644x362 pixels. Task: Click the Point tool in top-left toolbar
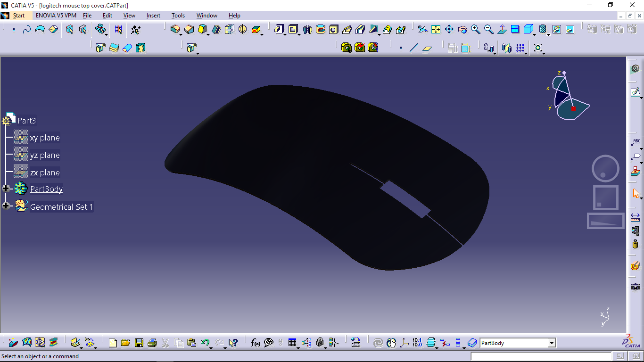click(x=14, y=29)
